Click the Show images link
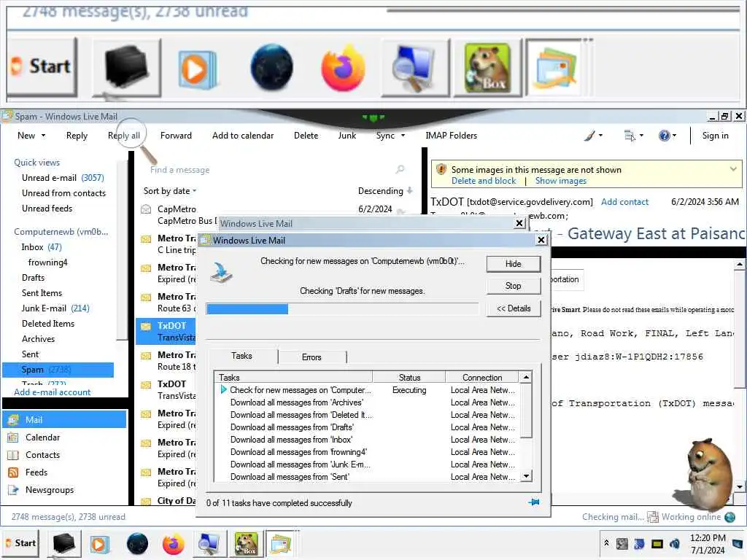 tap(561, 181)
